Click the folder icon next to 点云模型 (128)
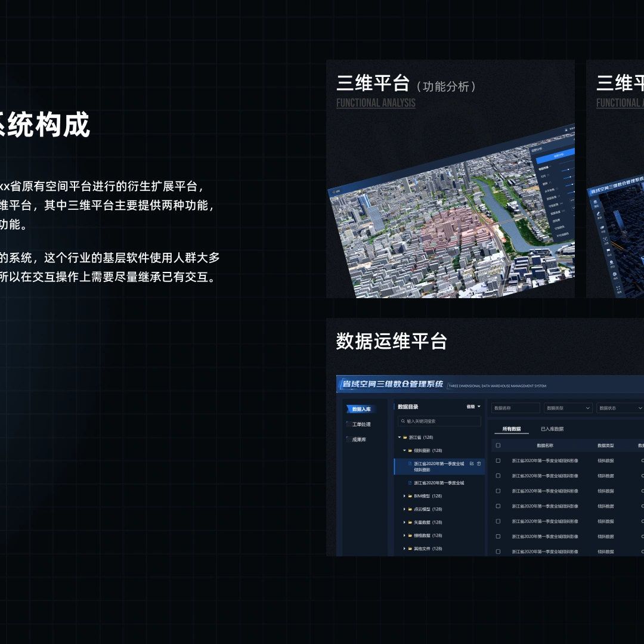The height and width of the screenshot is (644, 644). click(x=410, y=509)
